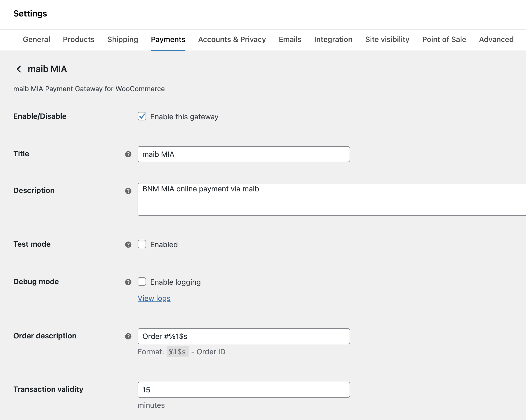The image size is (526, 420).
Task: Switch to the Shipping tab
Action: click(122, 39)
